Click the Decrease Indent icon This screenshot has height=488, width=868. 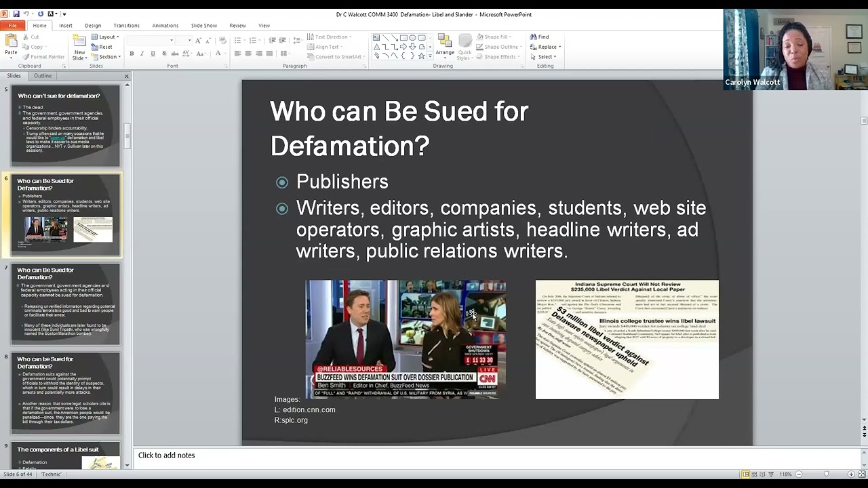[272, 41]
